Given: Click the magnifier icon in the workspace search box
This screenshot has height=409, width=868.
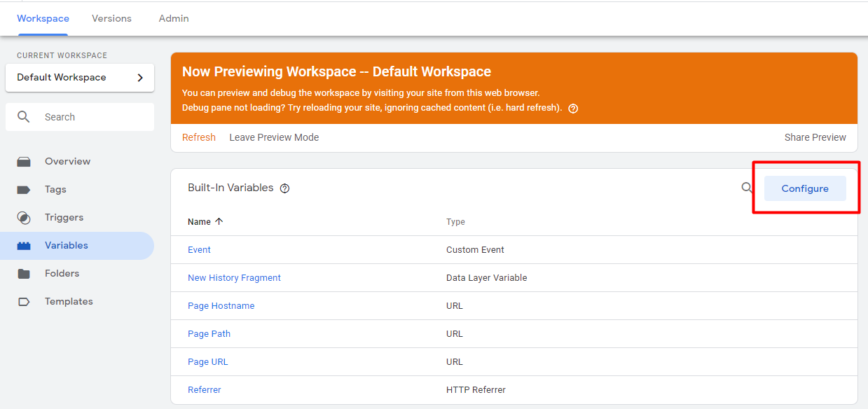Looking at the screenshot, I should [x=24, y=117].
